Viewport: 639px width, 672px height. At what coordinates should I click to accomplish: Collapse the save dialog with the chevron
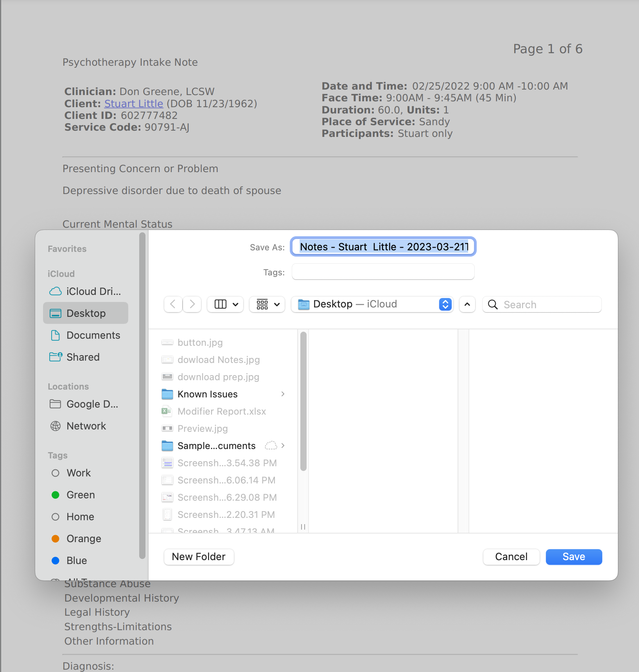(x=467, y=304)
